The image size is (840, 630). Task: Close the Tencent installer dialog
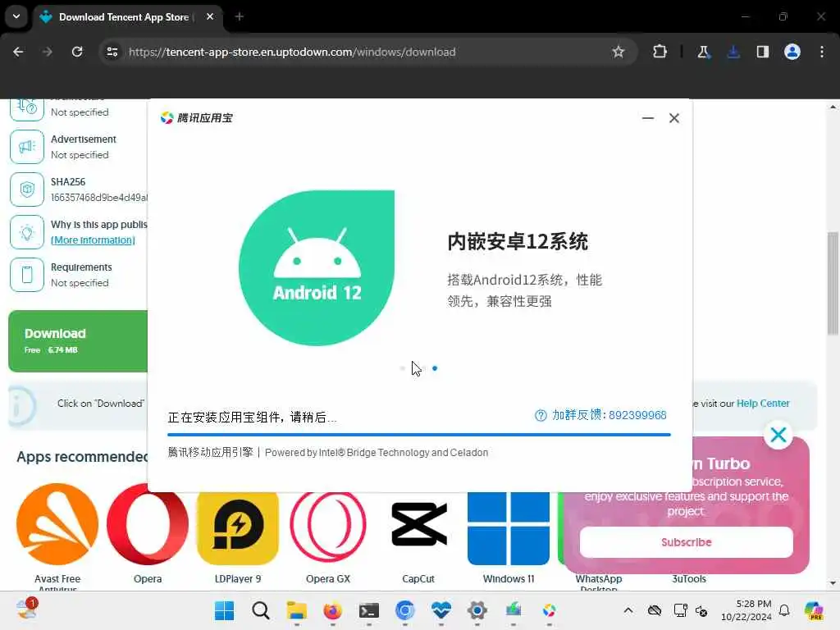click(674, 118)
